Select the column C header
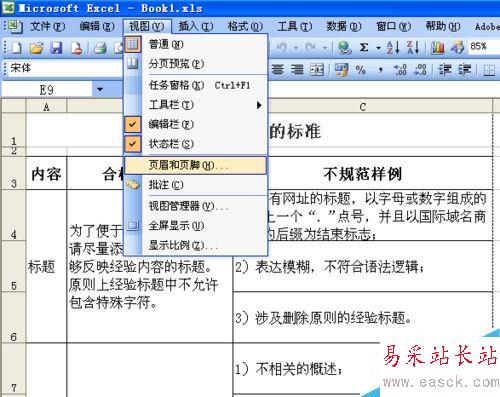 (x=363, y=107)
